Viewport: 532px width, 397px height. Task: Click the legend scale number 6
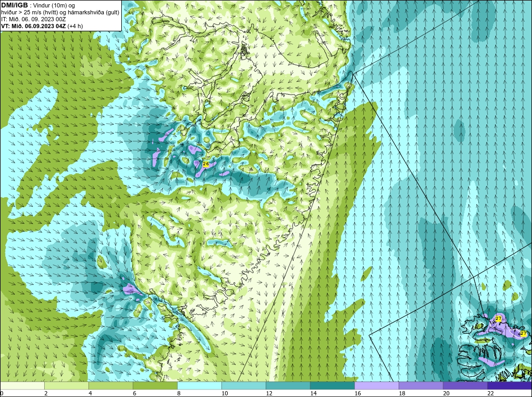(x=135, y=393)
